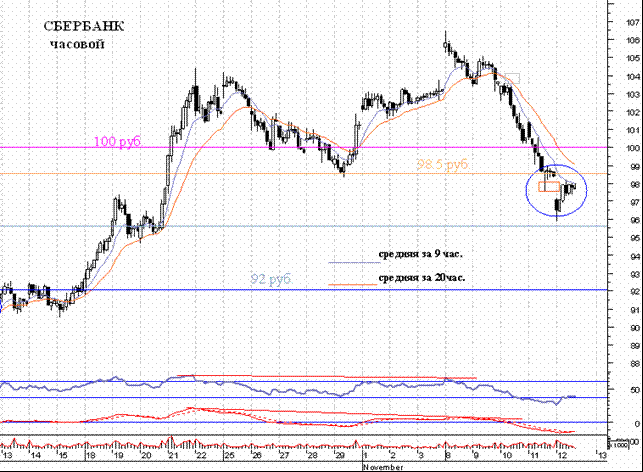643x472 pixels.
Task: Click the 94 price axis value
Action: pyautogui.click(x=635, y=256)
